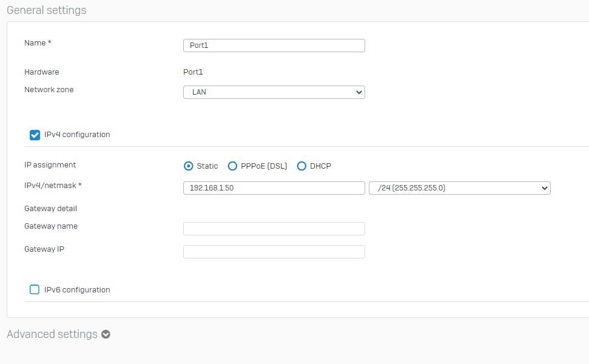
Task: Click the IPv4 configuration label text
Action: pos(77,135)
